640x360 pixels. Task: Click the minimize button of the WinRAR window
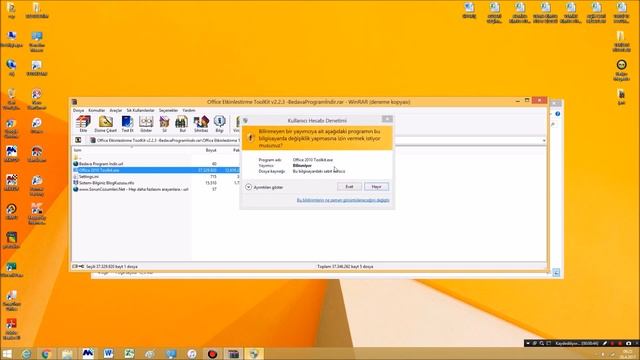[x=518, y=100]
